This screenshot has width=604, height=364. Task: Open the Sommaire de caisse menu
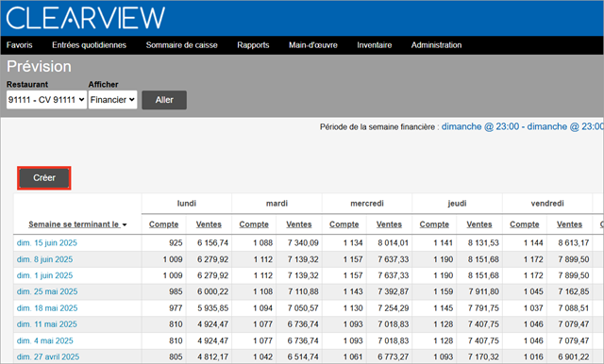click(x=181, y=45)
